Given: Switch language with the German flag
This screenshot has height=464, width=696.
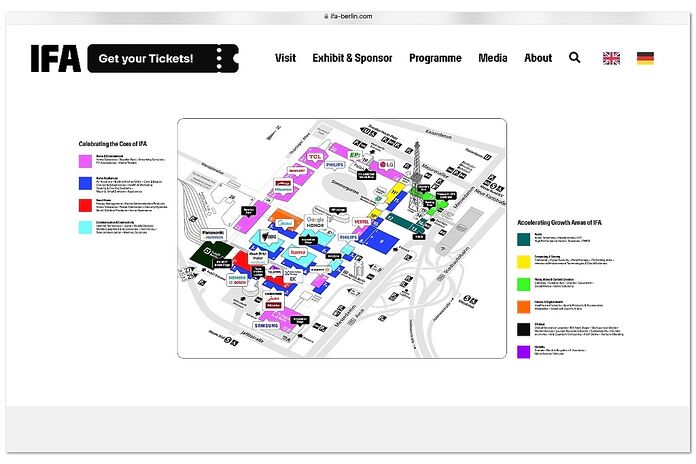Looking at the screenshot, I should click(x=645, y=58).
